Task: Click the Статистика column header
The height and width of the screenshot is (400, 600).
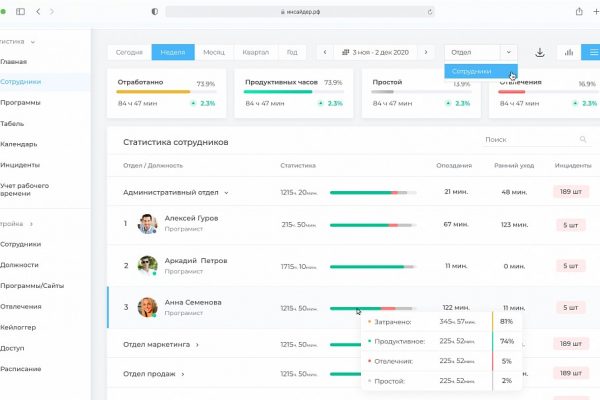Action: 298,165
